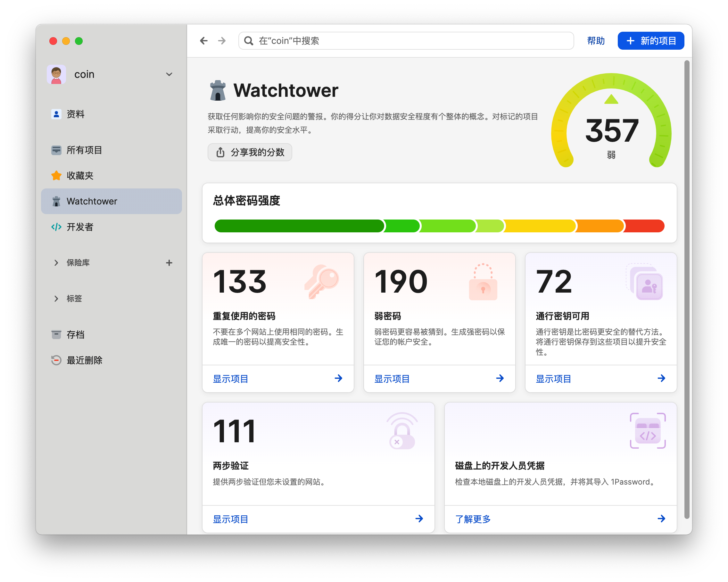Click the 帮助 help link

[x=596, y=41]
